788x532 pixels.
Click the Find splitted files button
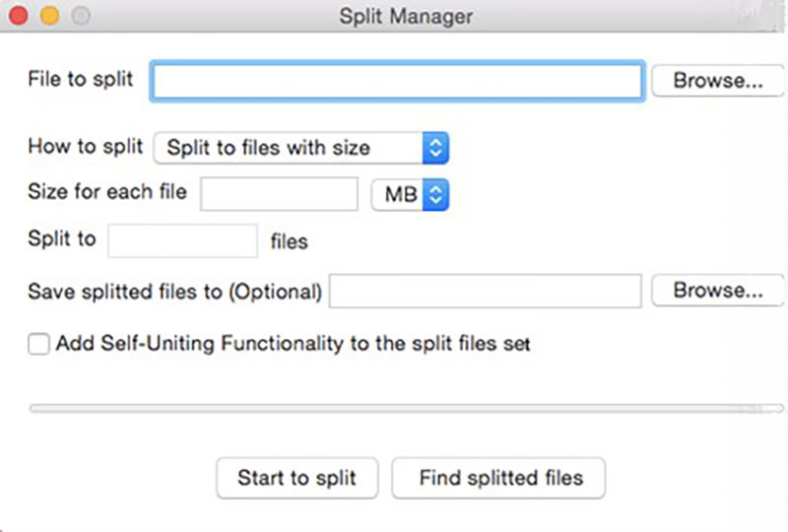pos(498,478)
